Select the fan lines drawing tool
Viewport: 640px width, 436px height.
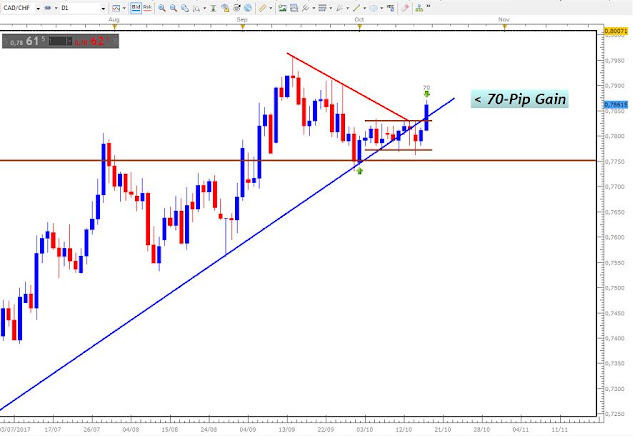tap(339, 8)
